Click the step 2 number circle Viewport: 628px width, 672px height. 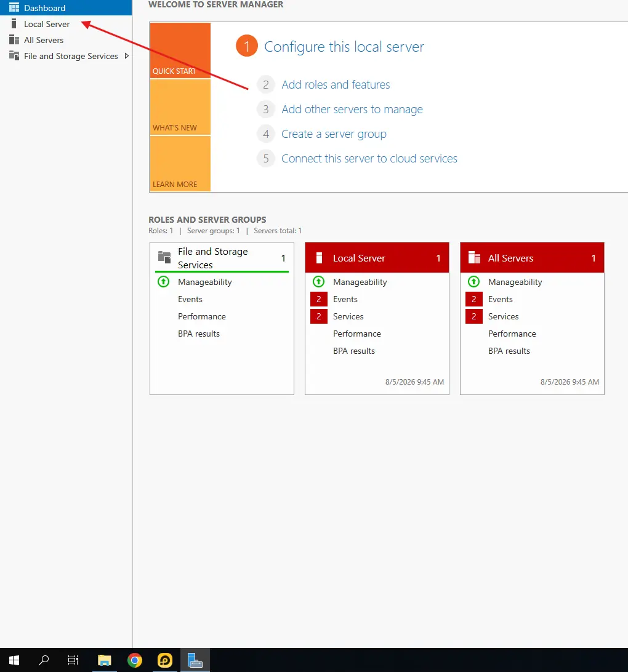[x=266, y=84]
